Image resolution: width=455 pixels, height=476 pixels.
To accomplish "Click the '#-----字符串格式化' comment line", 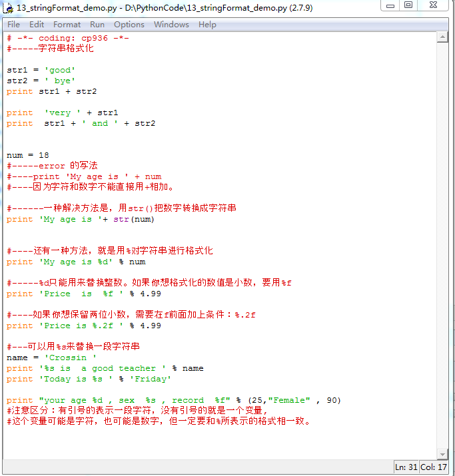I will 51,49.
